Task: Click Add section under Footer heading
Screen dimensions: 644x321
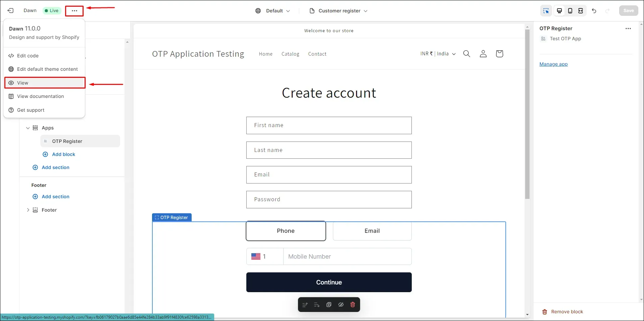Action: 51,197
